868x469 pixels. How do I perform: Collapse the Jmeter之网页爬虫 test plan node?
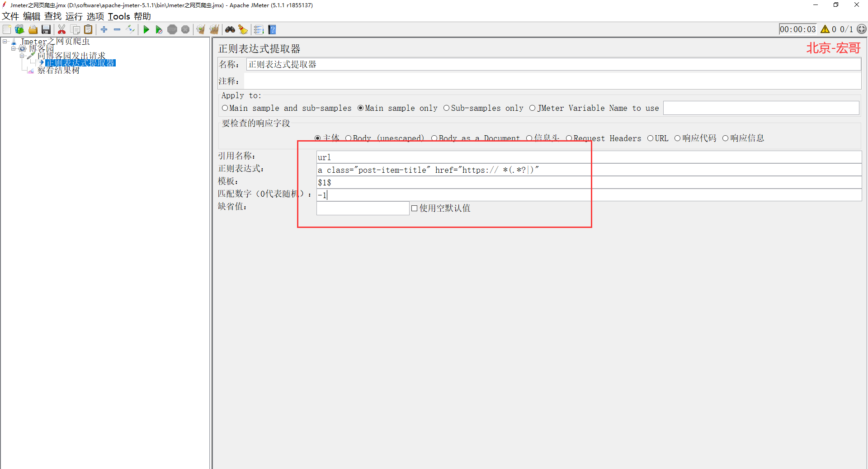tap(5, 41)
